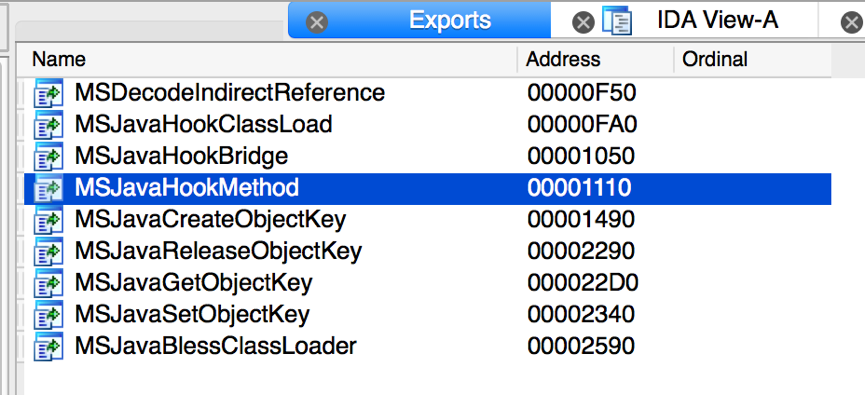Select the MSJavaHookMethod export row
The height and width of the screenshot is (395, 865).
point(428,188)
